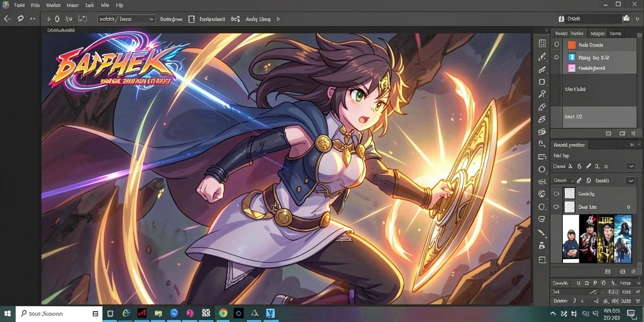Click the share icon at top right
Viewport: 644px width, 322px height.
click(626, 18)
